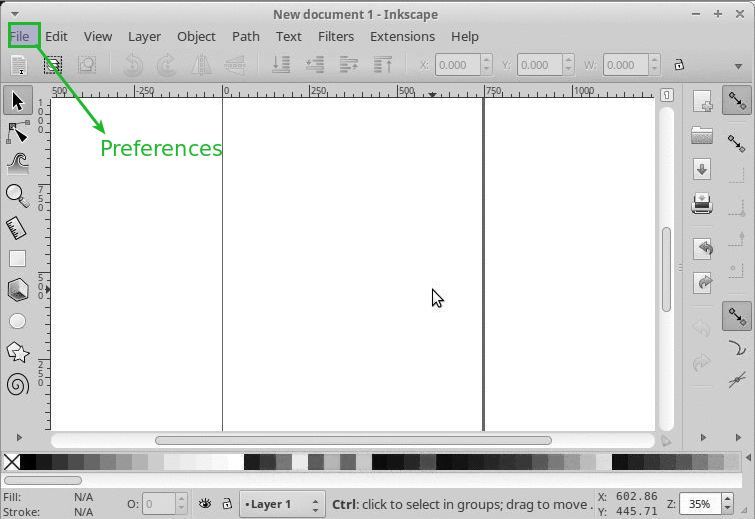Open a file via folder icon
The height and width of the screenshot is (519, 755).
(x=702, y=135)
